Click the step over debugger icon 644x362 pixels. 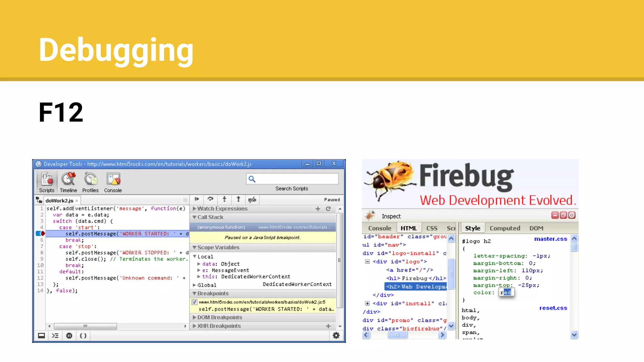coord(210,199)
